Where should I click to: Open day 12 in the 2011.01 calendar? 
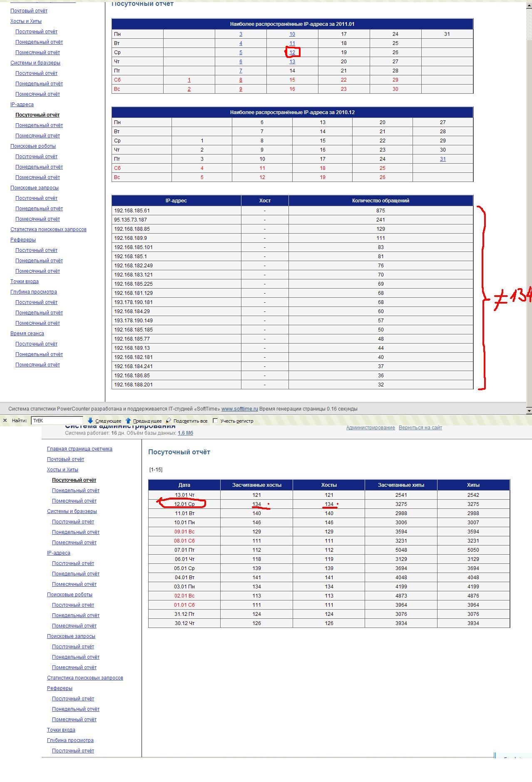pos(292,52)
